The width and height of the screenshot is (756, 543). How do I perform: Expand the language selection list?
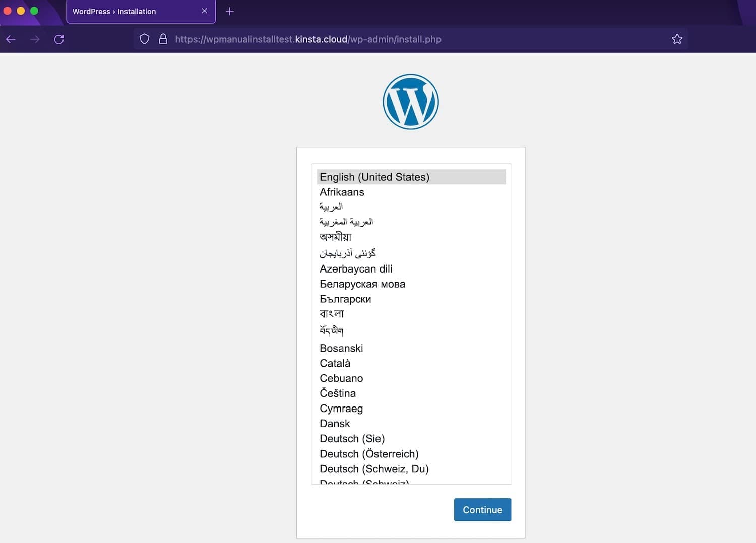pos(411,325)
